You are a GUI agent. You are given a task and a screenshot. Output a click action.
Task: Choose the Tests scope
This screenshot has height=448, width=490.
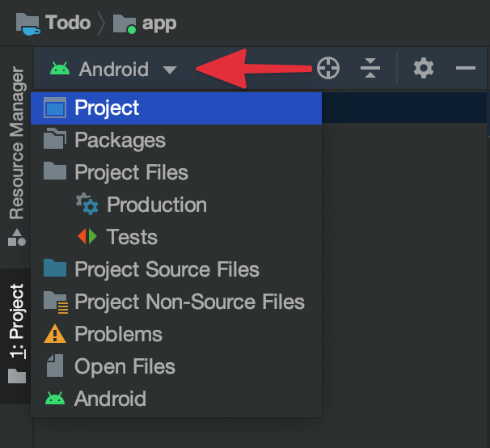click(x=176, y=237)
